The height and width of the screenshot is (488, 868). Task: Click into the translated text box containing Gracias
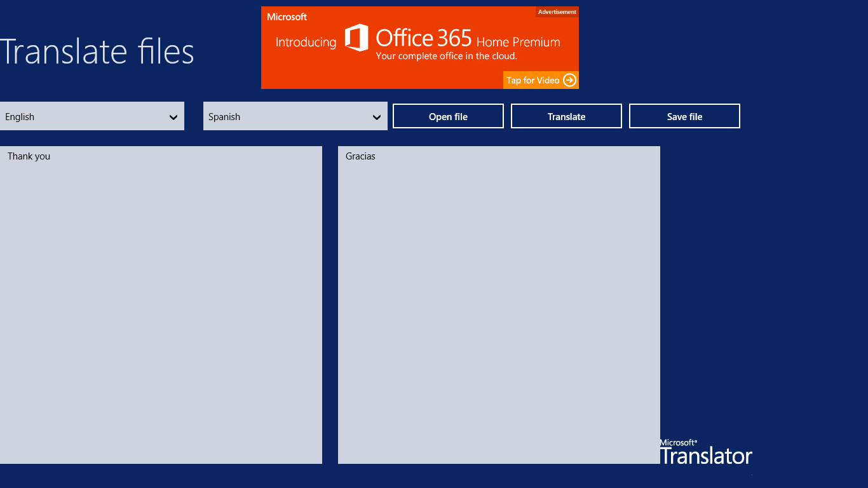pos(499,305)
